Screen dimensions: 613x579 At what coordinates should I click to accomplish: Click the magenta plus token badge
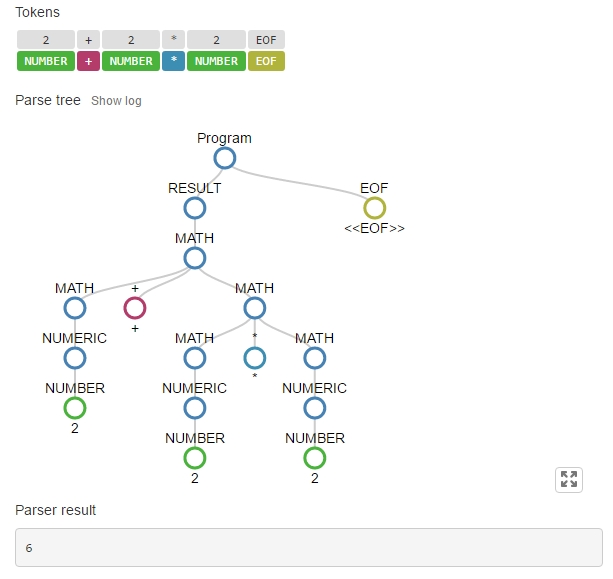pyautogui.click(x=88, y=61)
